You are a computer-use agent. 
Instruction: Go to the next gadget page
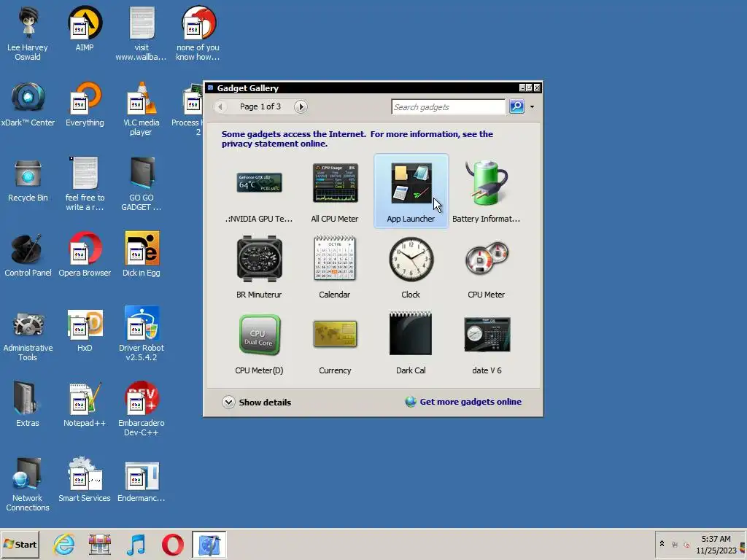point(301,106)
